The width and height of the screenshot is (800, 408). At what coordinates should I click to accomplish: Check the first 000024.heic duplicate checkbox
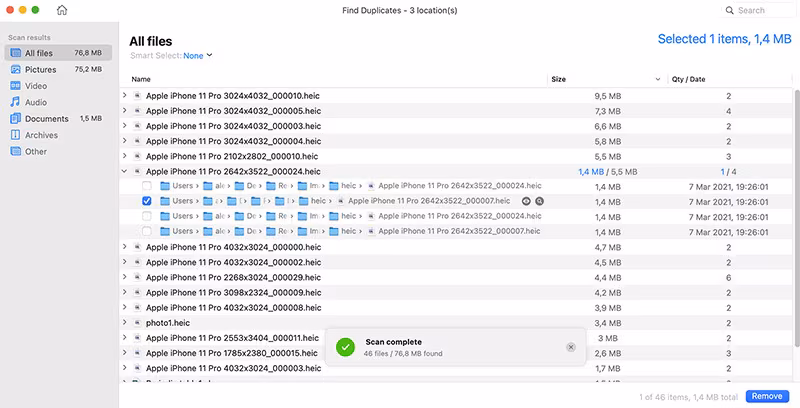(147, 186)
